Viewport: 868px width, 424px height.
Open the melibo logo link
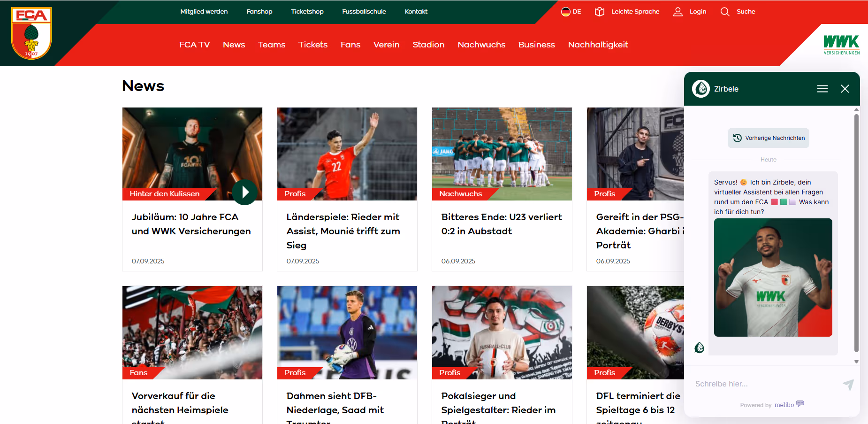(x=789, y=405)
